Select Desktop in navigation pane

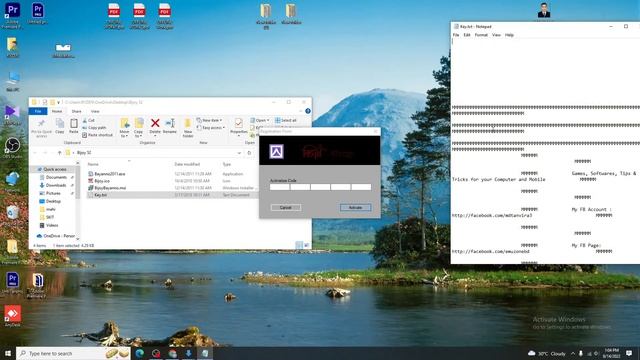tap(53, 201)
